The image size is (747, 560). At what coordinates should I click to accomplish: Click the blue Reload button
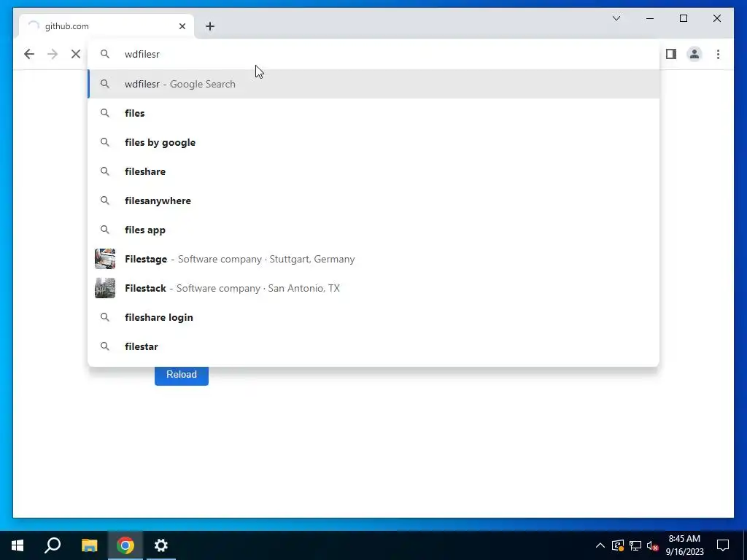coord(182,374)
